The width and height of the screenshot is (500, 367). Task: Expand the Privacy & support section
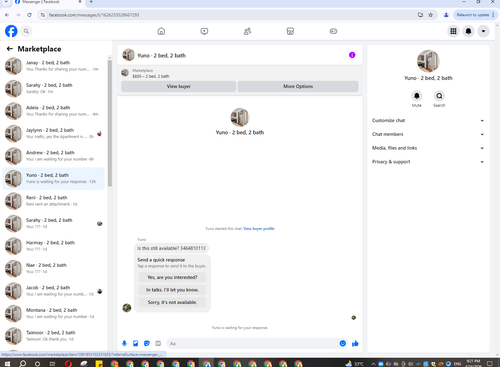pyautogui.click(x=428, y=162)
